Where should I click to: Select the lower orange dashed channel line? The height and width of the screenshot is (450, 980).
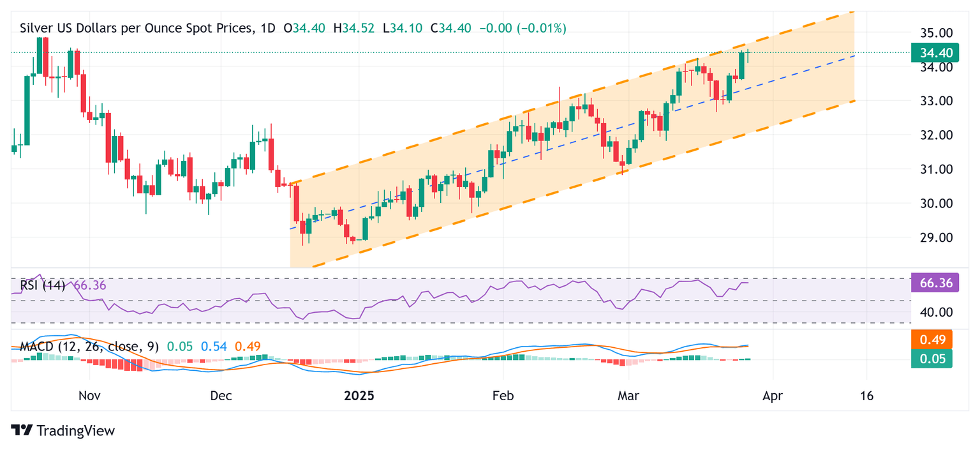tap(572, 184)
